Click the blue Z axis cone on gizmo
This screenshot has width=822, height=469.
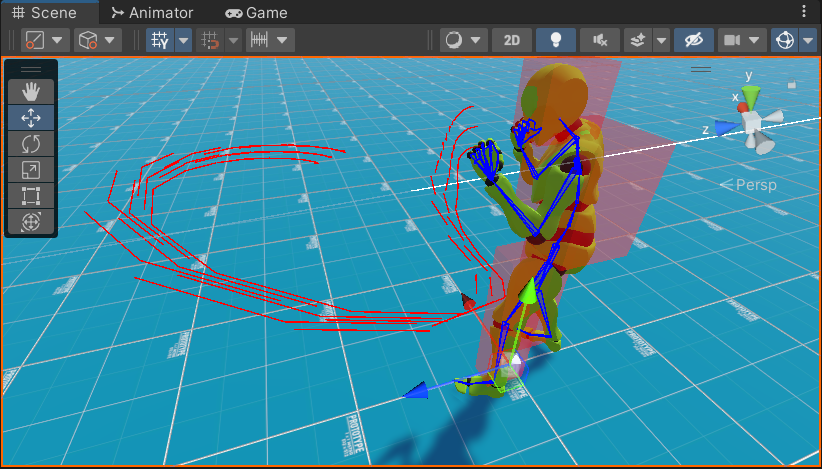(727, 127)
